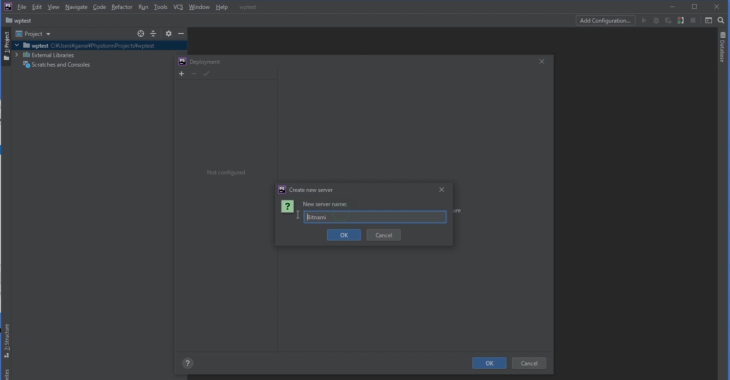Click Cancel in the Deployment dialog

point(529,363)
